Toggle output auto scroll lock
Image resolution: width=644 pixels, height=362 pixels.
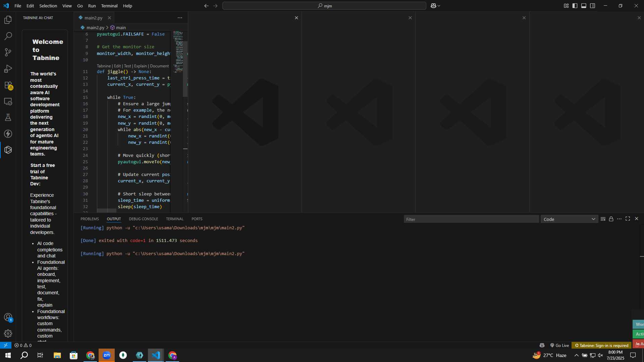(x=611, y=219)
